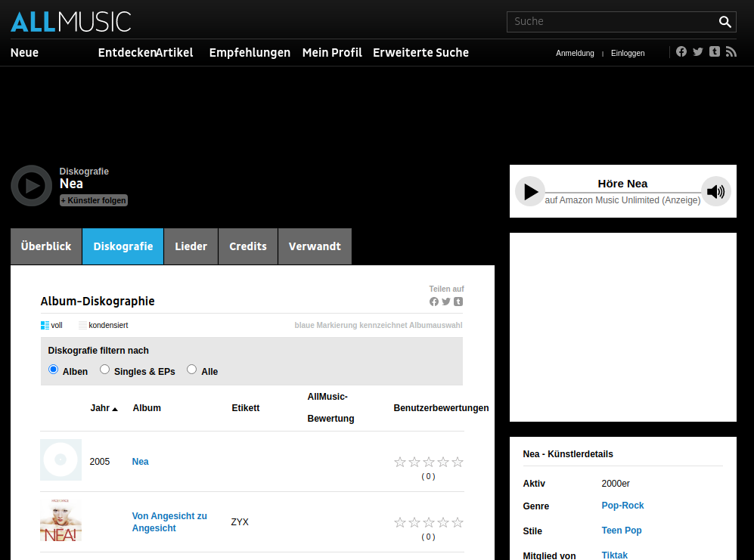754x560 pixels.
Task: Play Höre Nea on Amazon Music
Action: [x=530, y=191]
